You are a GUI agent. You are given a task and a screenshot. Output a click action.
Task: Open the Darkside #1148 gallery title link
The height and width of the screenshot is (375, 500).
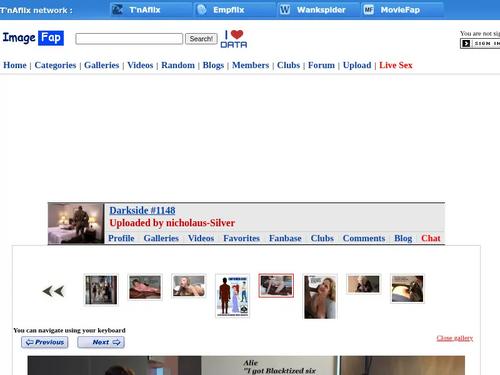coord(142,210)
